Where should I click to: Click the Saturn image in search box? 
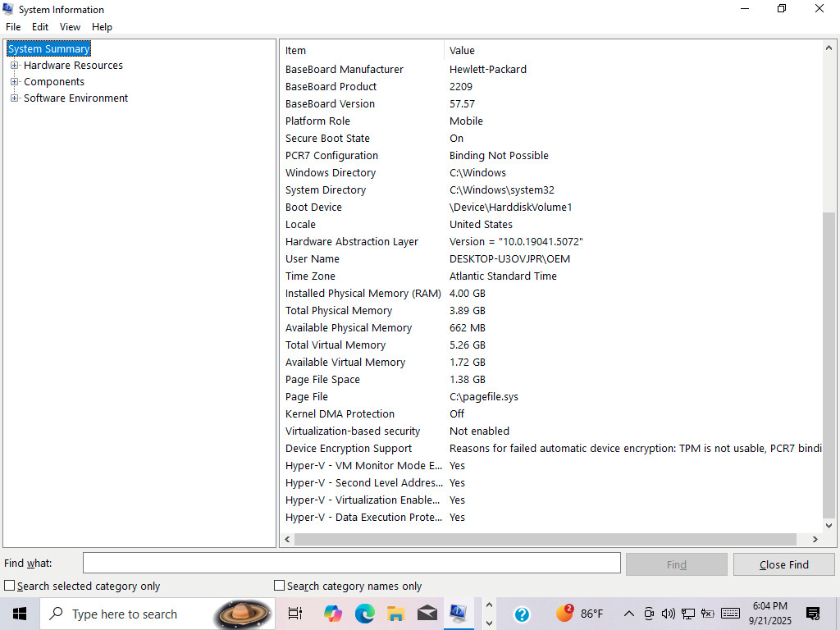[x=243, y=614]
